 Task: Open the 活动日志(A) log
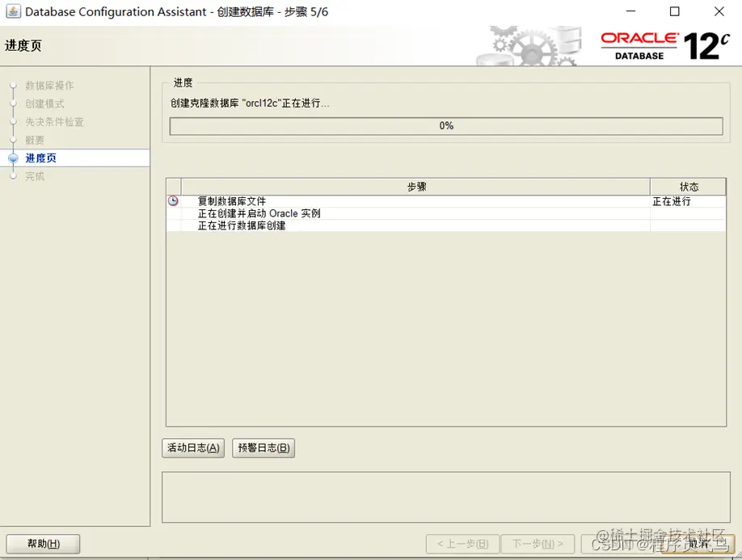pyautogui.click(x=193, y=448)
